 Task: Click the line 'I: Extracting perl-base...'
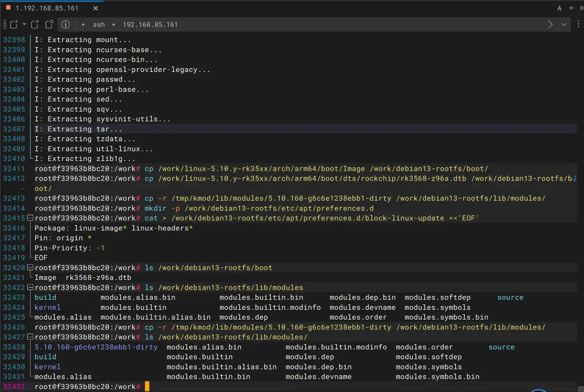[x=91, y=89]
